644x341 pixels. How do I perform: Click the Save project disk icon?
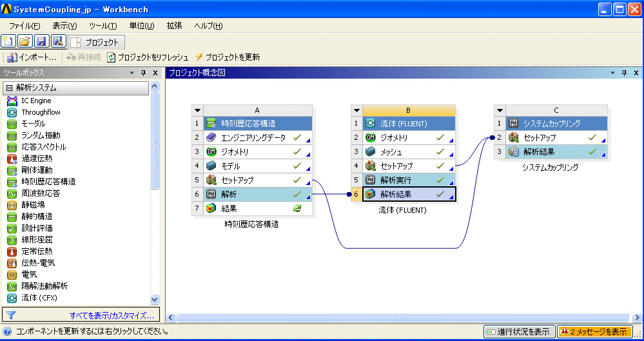pos(41,41)
